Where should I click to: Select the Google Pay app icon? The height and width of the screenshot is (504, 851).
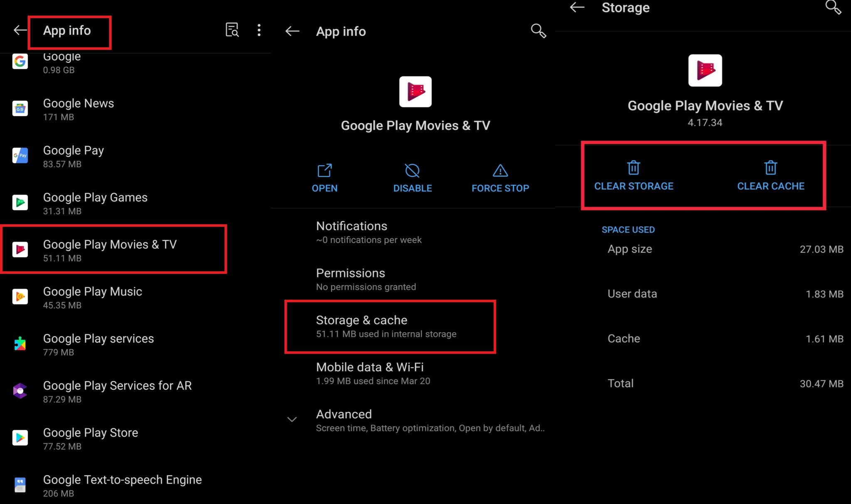(x=20, y=155)
